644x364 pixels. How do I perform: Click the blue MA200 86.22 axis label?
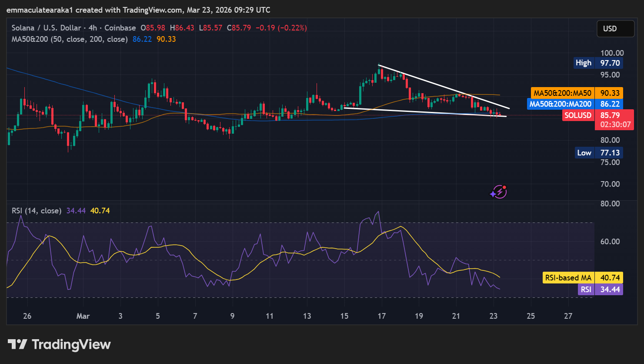(575, 104)
